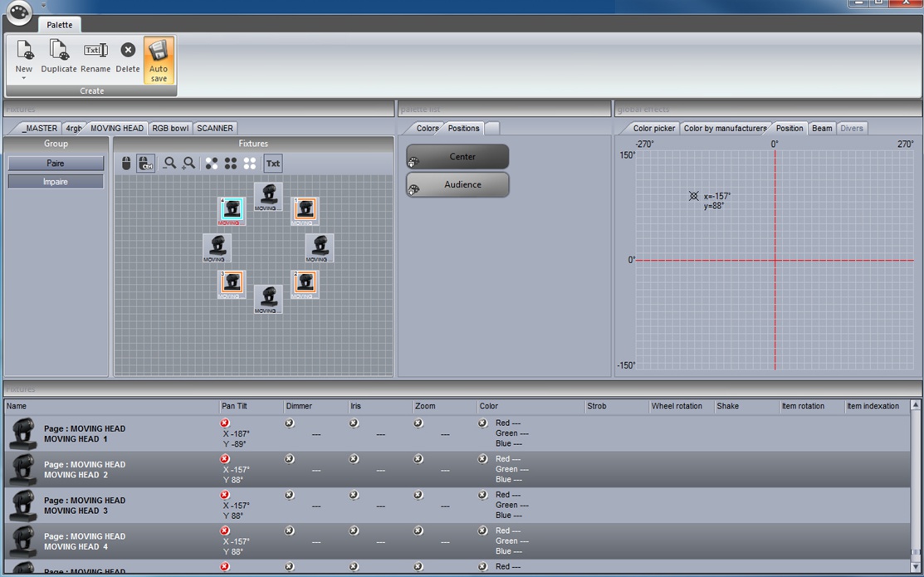Select the Impaire fixture group

pos(56,181)
